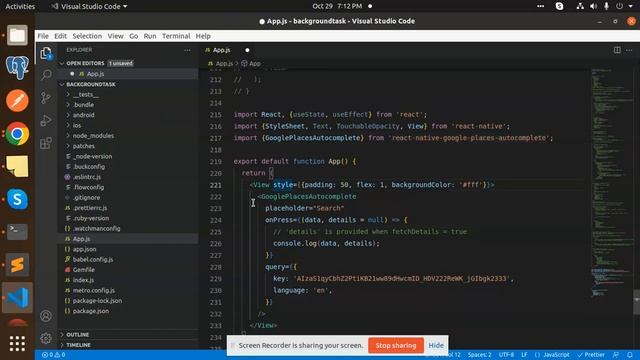Image resolution: width=640 pixels, height=360 pixels.
Task: Click Skype tray icon in top bar
Action: (x=559, y=6)
